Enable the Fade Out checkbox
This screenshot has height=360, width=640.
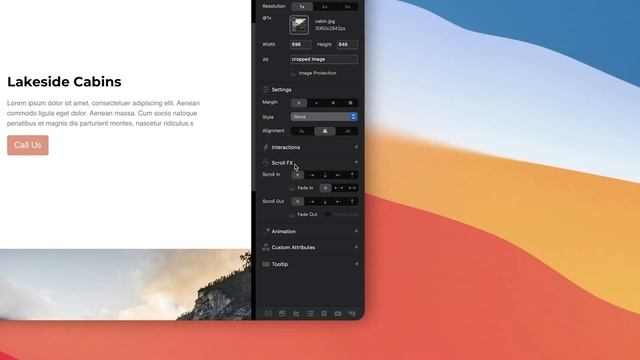click(292, 215)
